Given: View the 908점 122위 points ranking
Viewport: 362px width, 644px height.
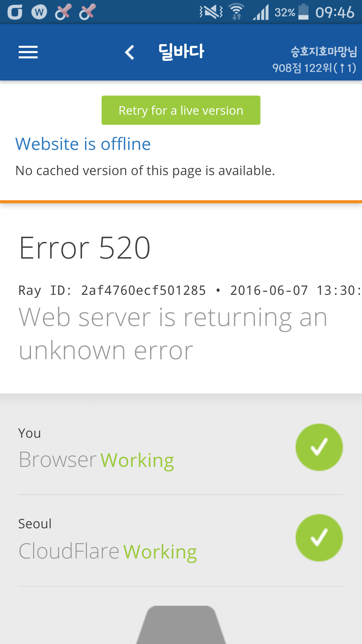Looking at the screenshot, I should coord(314,68).
